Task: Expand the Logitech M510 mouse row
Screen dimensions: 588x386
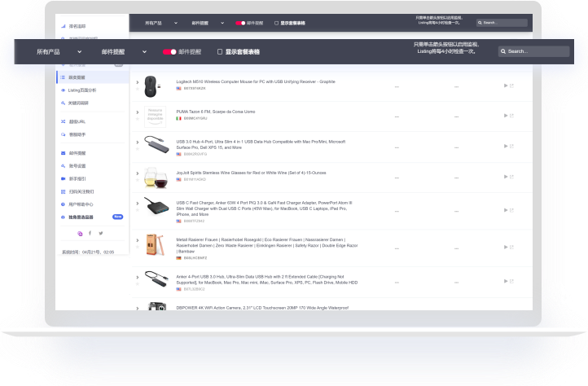Action: click(138, 82)
